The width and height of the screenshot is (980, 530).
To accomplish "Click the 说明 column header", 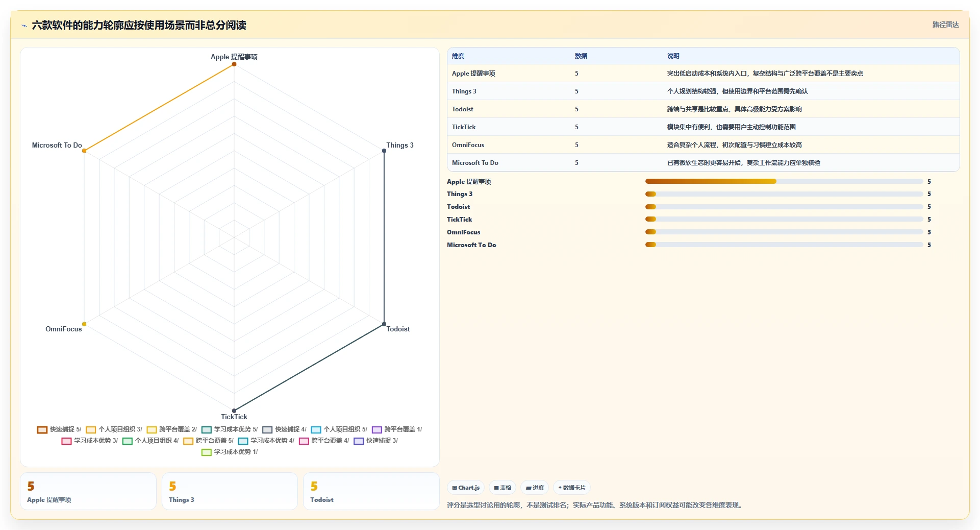I will (673, 56).
